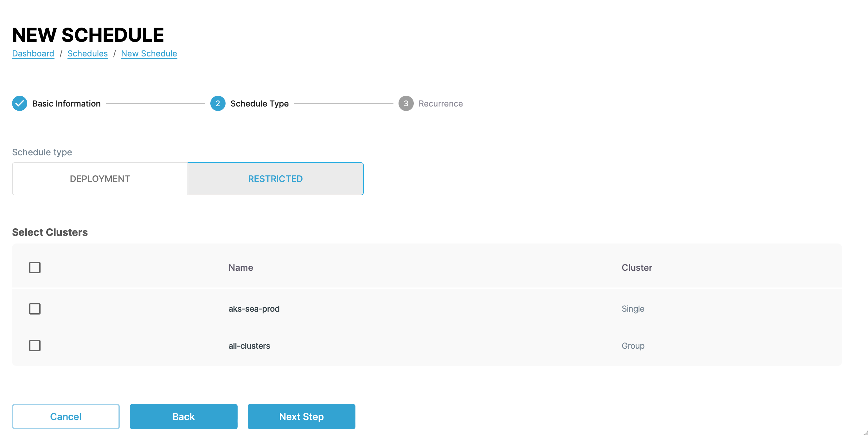
Task: Choose the DEPLOYMENT schedule type
Action: pos(100,179)
